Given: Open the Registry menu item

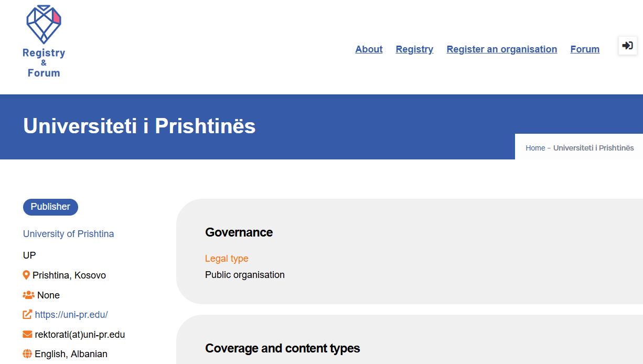Looking at the screenshot, I should click(x=414, y=49).
